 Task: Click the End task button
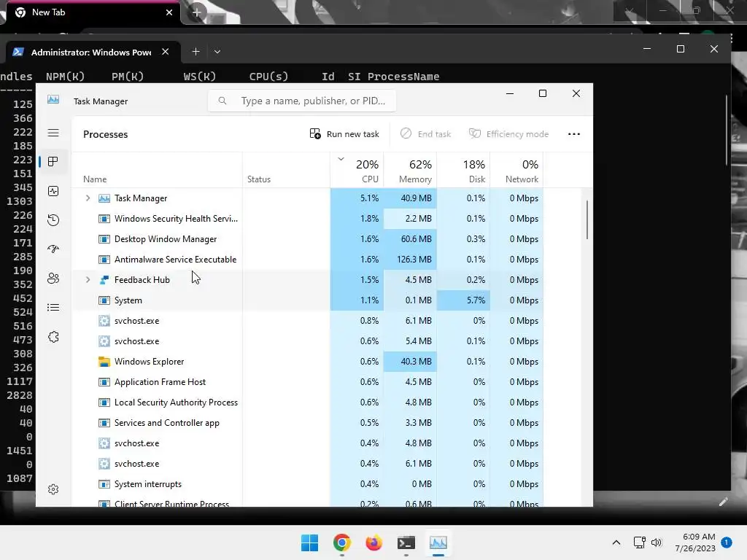pos(425,134)
